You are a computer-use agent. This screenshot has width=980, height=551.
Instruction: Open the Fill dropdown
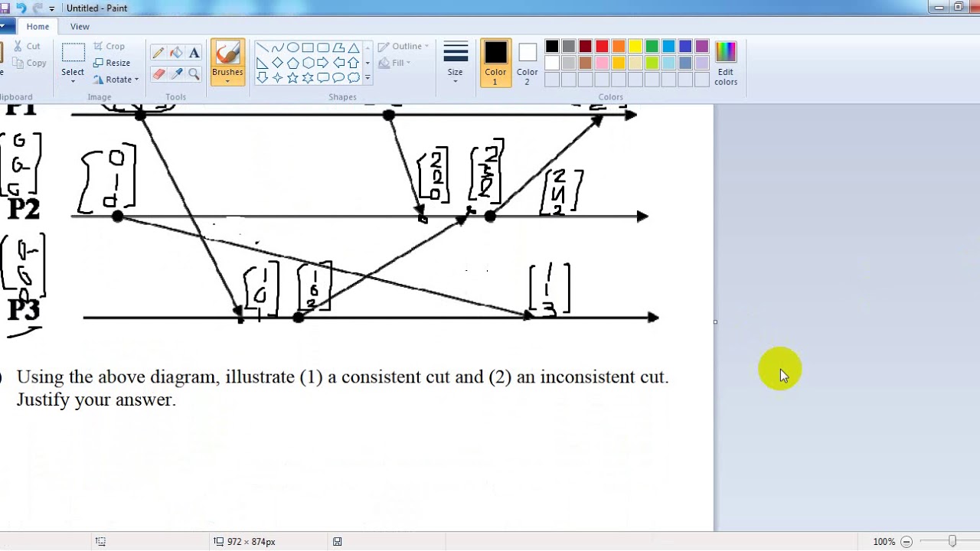pyautogui.click(x=395, y=63)
